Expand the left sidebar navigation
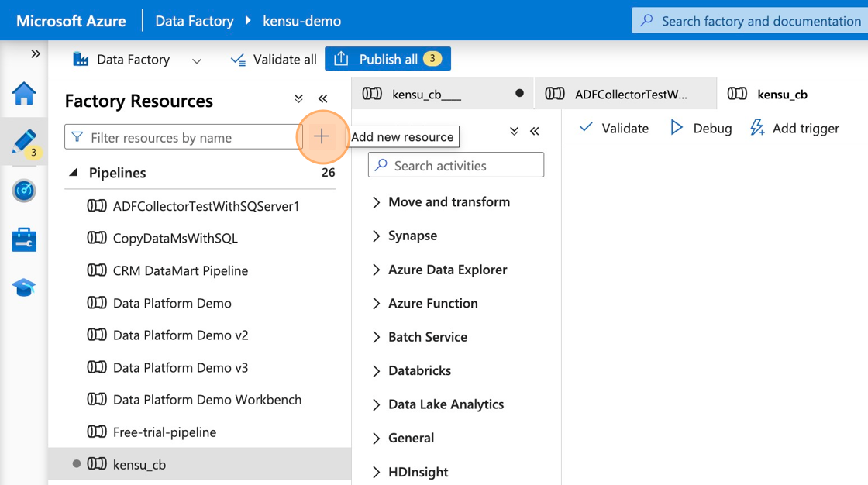 pyautogui.click(x=36, y=53)
